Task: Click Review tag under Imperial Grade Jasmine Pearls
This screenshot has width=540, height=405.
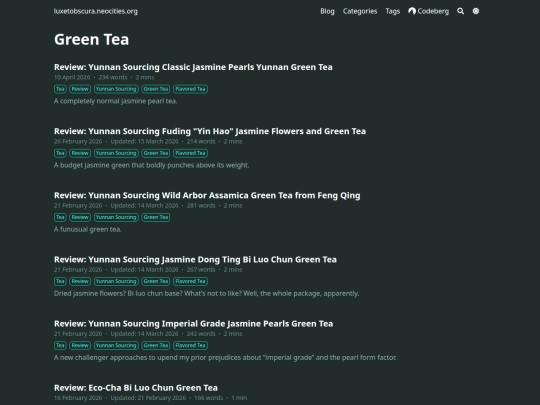Action: [80, 345]
